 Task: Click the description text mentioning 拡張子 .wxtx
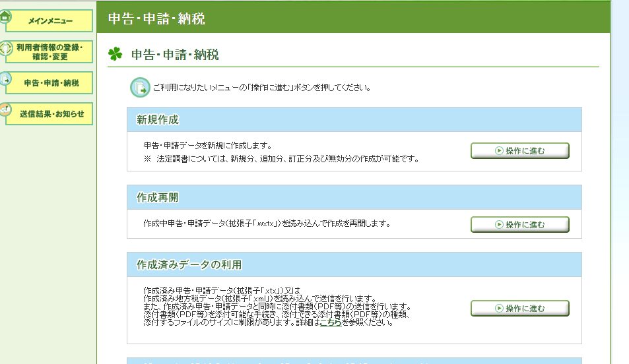pos(267,224)
